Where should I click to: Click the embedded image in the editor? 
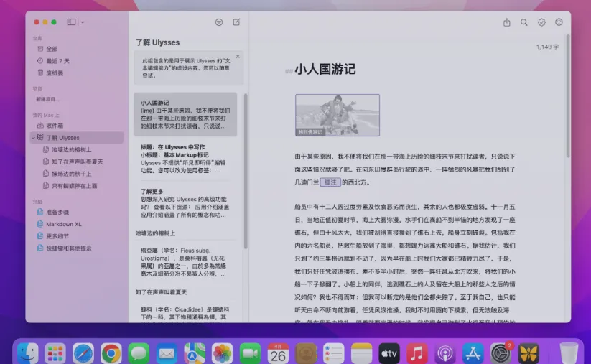pos(338,115)
